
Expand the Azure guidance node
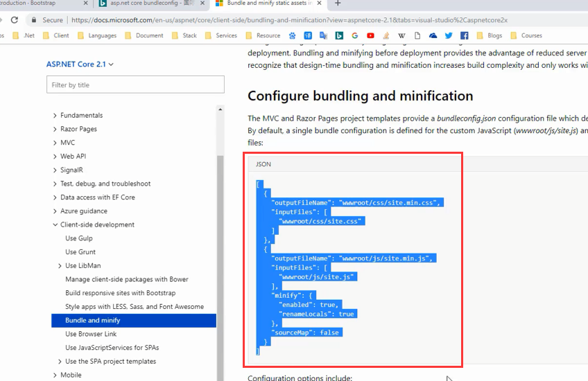tap(55, 211)
